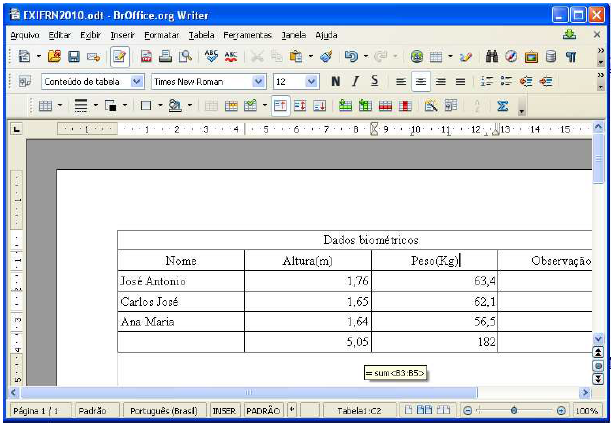This screenshot has height=424, width=611.
Task: Open the Times New Roman font dropdown
Action: [259, 81]
